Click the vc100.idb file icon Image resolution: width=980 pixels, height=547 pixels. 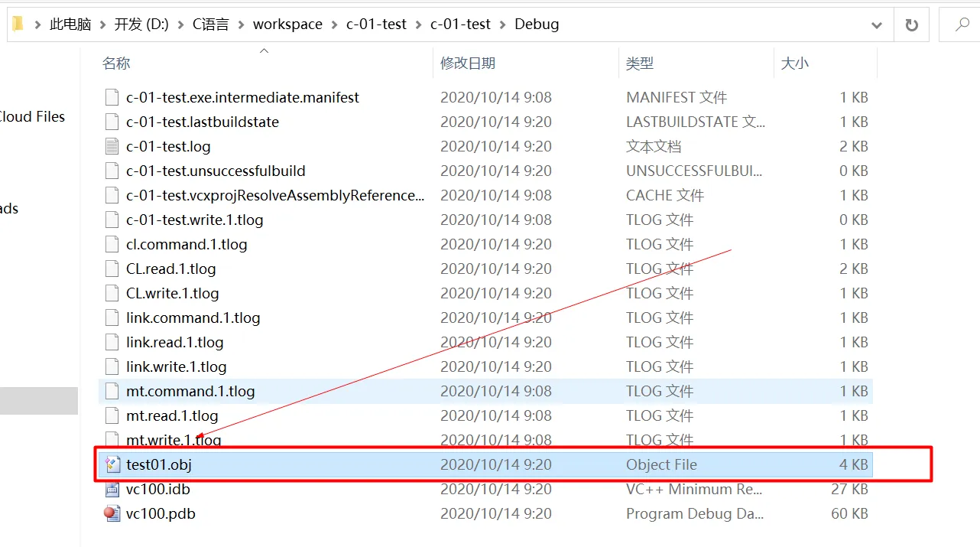click(x=112, y=489)
